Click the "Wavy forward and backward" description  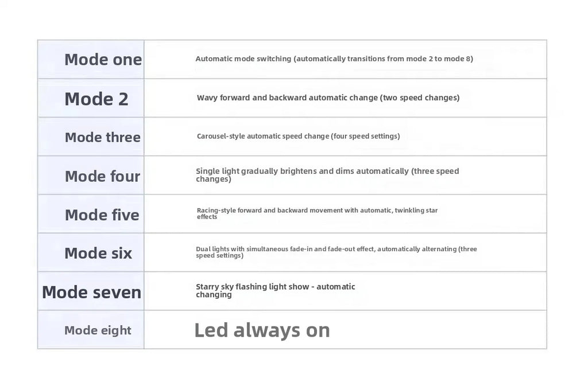(x=328, y=98)
